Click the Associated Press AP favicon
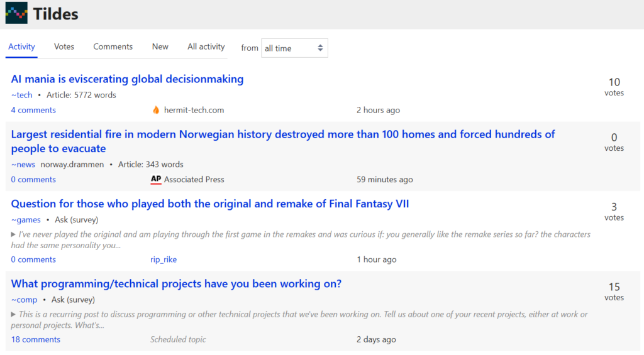The image size is (644, 355). click(156, 179)
